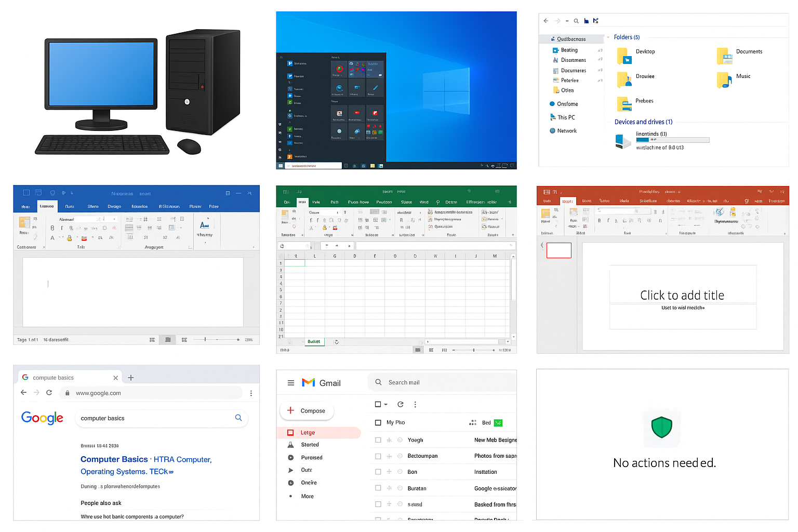The image size is (798, 532).
Task: Open the Design tab in the Word ribbon
Action: pyautogui.click(x=114, y=207)
